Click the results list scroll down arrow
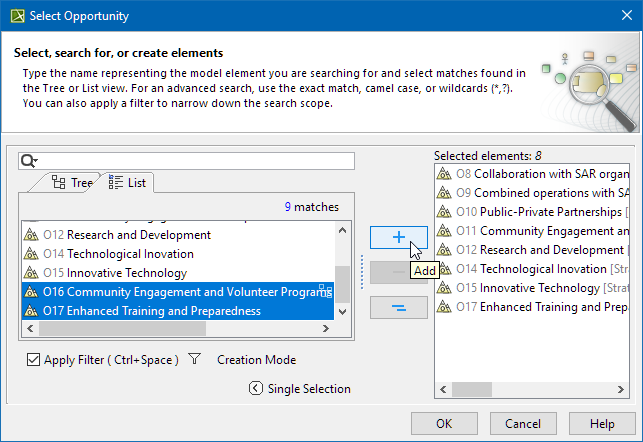Image resolution: width=643 pixels, height=442 pixels. [344, 311]
